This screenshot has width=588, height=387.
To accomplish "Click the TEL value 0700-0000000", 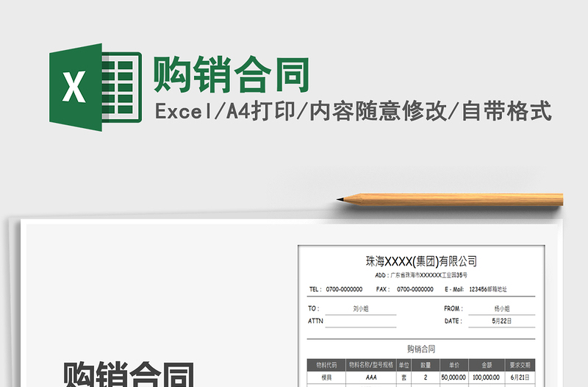I will click(344, 289).
